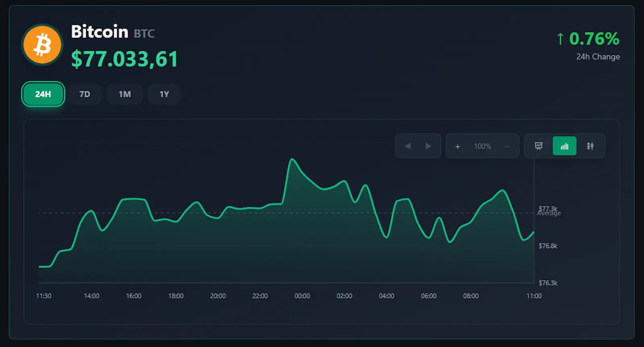644x347 pixels.
Task: Click the BTC ticker symbol text
Action: [x=144, y=33]
